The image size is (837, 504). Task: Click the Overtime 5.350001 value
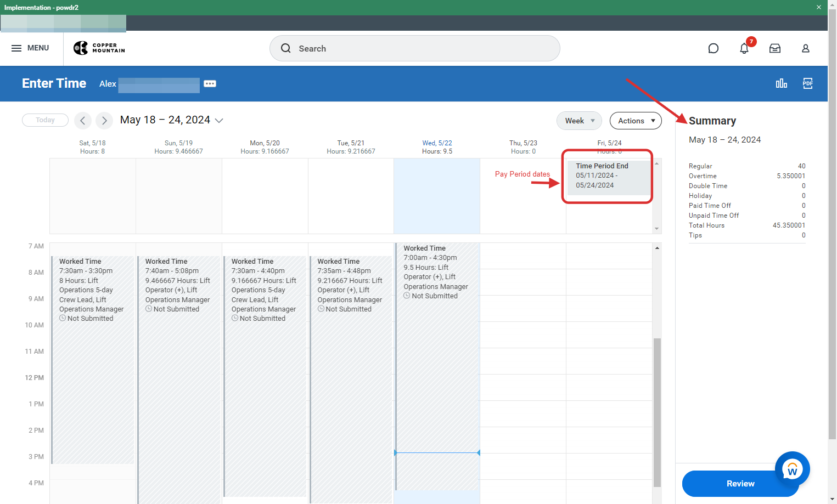pos(791,176)
